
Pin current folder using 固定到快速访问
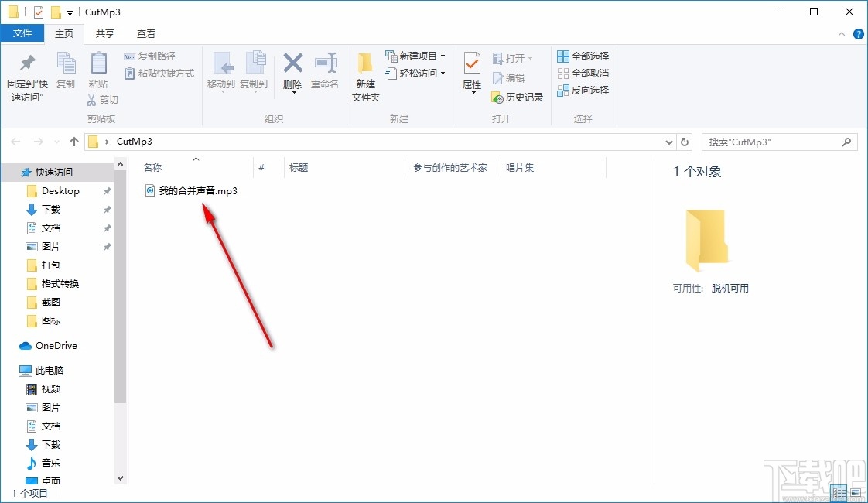click(x=26, y=74)
